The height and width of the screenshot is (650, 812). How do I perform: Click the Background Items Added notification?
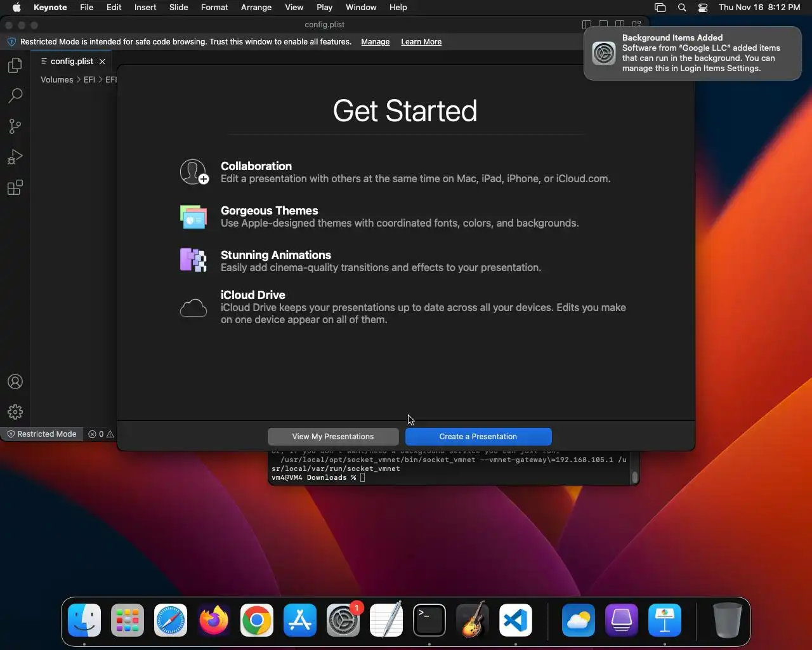(692, 53)
